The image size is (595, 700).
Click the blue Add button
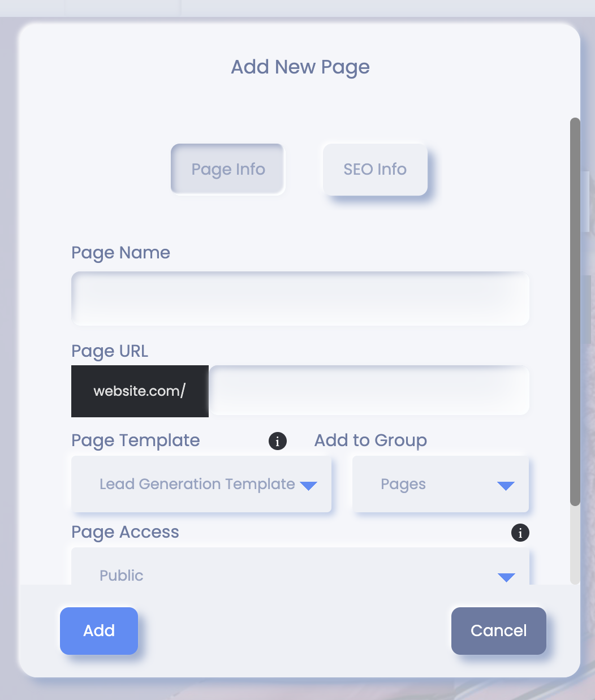tap(99, 631)
